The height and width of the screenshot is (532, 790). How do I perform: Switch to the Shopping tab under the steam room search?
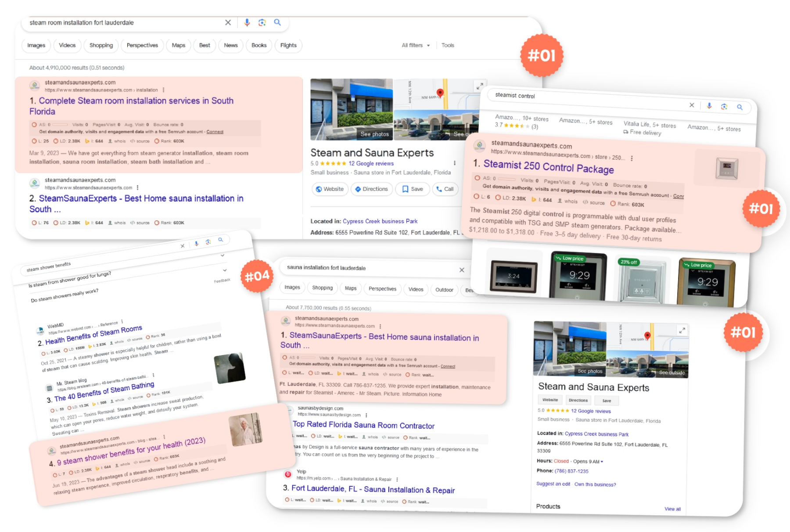101,45
